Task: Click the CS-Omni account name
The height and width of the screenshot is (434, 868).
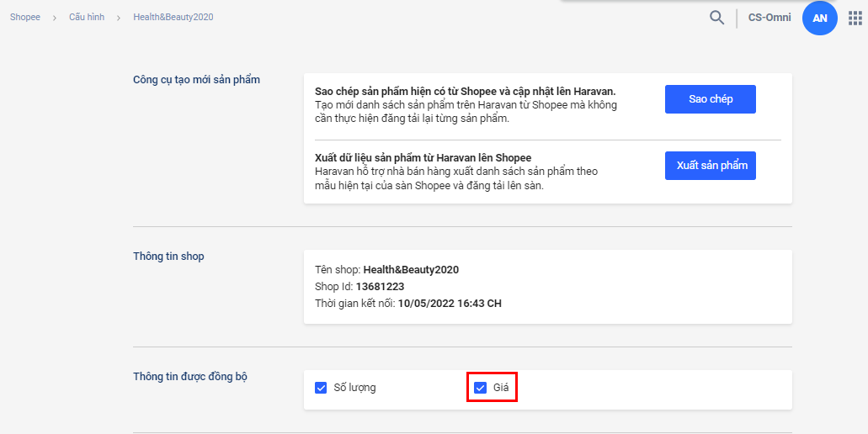Action: [769, 18]
